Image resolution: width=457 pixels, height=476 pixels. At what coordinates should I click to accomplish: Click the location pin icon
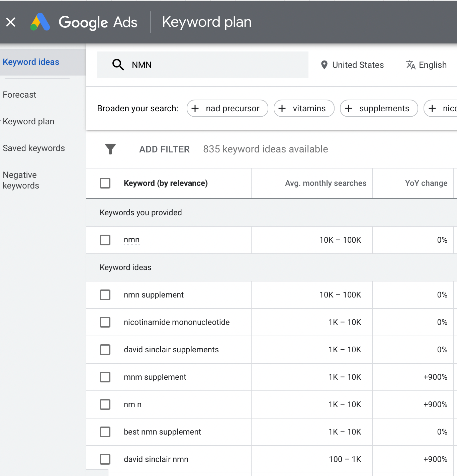(324, 65)
